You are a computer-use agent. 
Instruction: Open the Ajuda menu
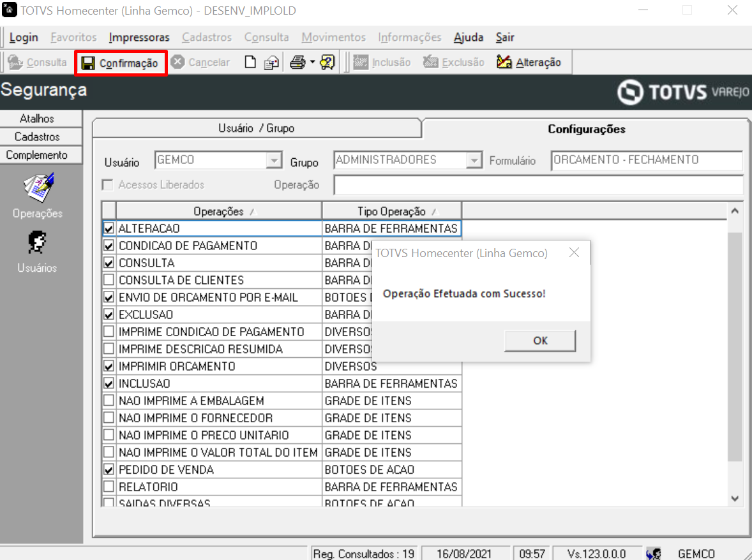469,38
